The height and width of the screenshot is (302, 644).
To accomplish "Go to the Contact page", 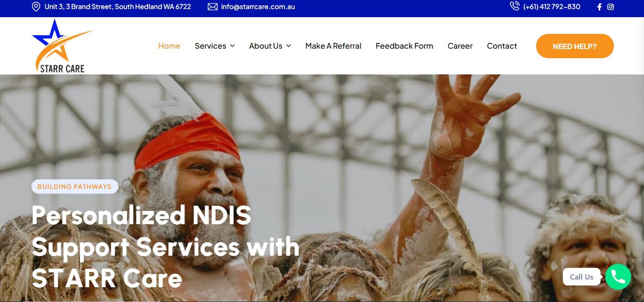I will pos(502,46).
